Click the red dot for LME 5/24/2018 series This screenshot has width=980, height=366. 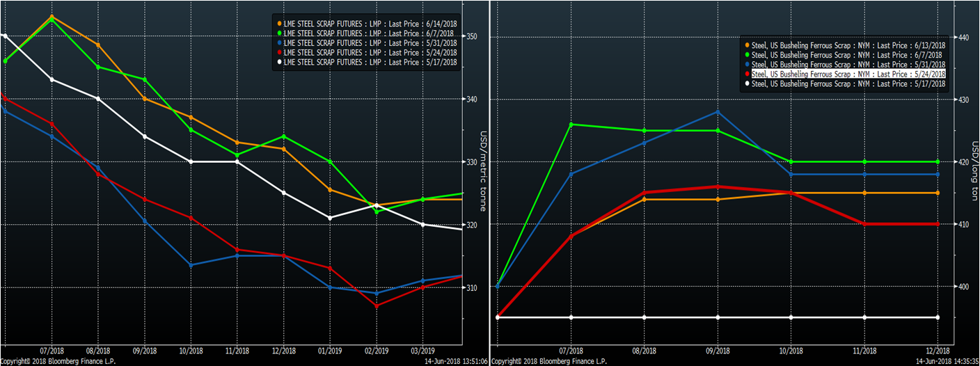click(x=278, y=52)
